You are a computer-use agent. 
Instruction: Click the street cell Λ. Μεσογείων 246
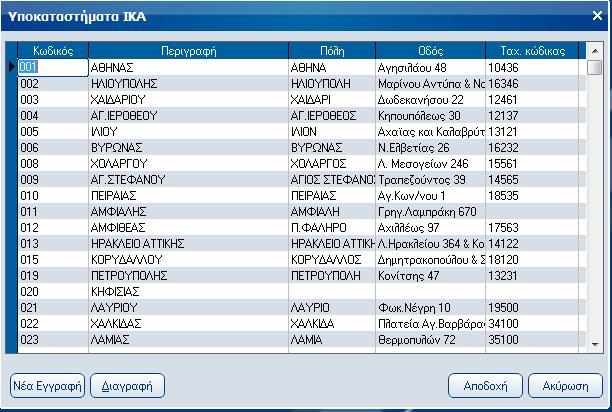pos(431,163)
